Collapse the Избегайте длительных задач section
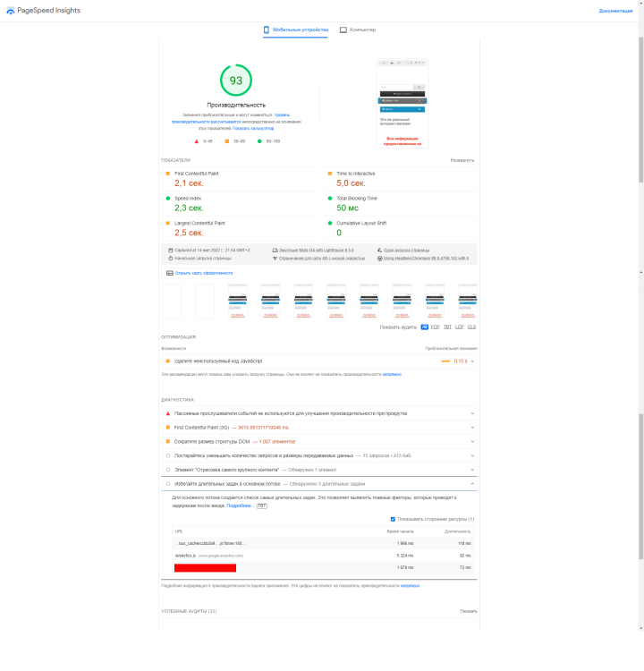Viewport: 644px width, 671px height. [x=472, y=482]
